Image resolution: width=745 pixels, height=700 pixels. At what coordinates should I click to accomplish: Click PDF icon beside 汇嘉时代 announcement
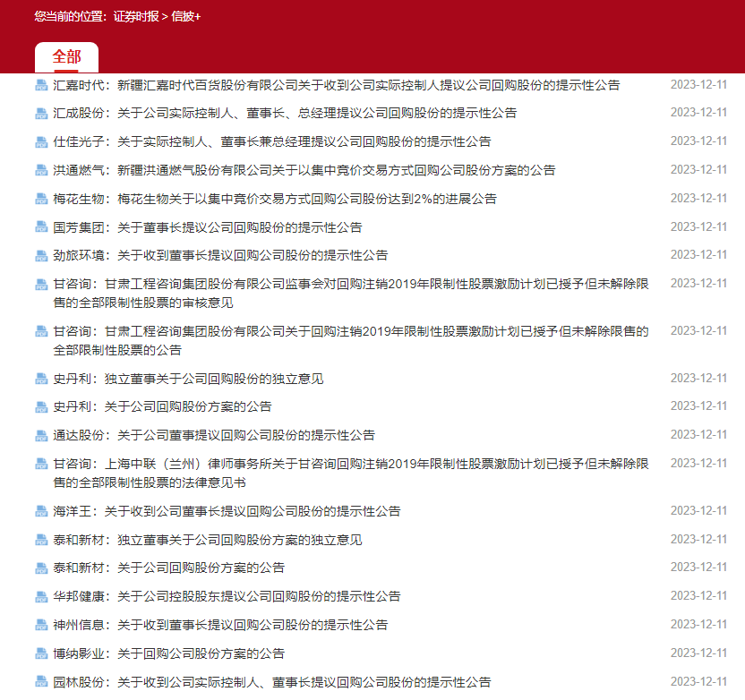[x=41, y=85]
